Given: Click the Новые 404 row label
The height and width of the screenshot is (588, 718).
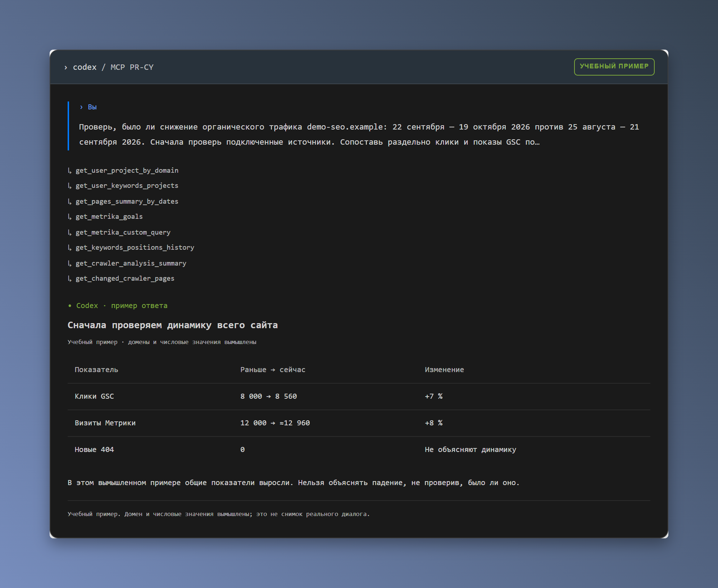Looking at the screenshot, I should [x=94, y=449].
